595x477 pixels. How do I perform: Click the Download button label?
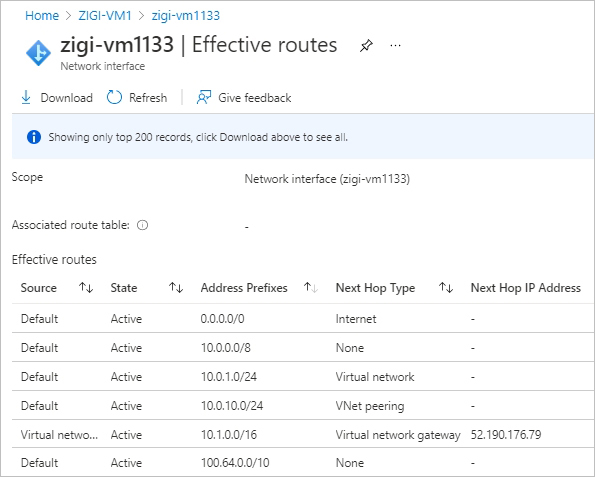pos(66,98)
